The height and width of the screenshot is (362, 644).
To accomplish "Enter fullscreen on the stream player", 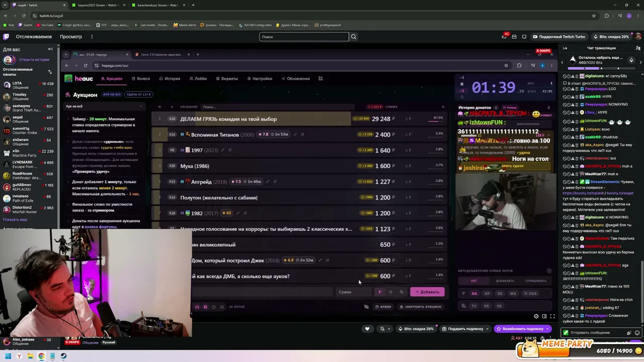I will click(x=552, y=316).
